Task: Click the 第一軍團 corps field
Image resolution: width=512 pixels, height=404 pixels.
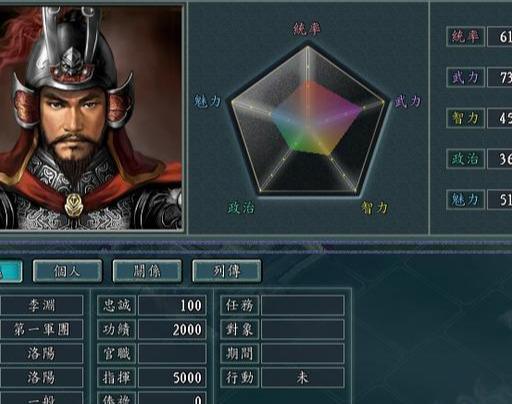Action: [41, 329]
